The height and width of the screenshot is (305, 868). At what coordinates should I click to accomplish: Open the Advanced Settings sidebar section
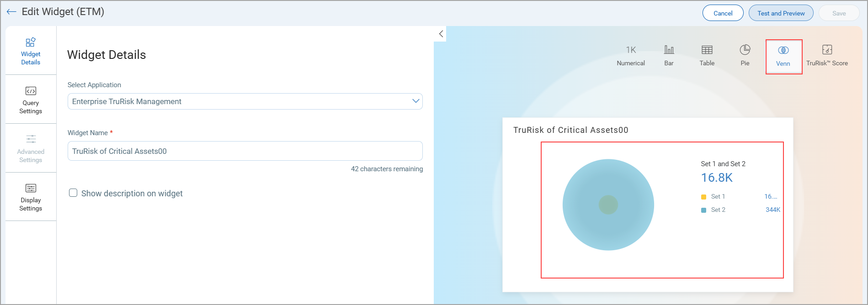click(x=31, y=148)
